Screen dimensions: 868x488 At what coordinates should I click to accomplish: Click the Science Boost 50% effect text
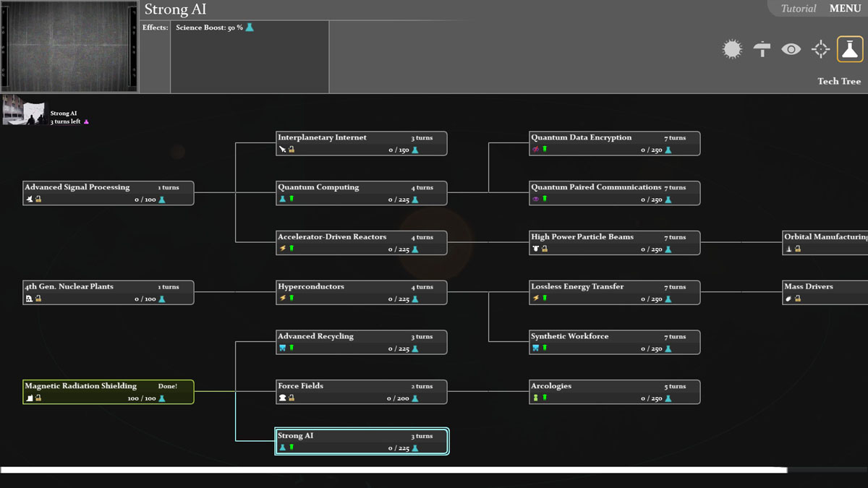tap(214, 27)
